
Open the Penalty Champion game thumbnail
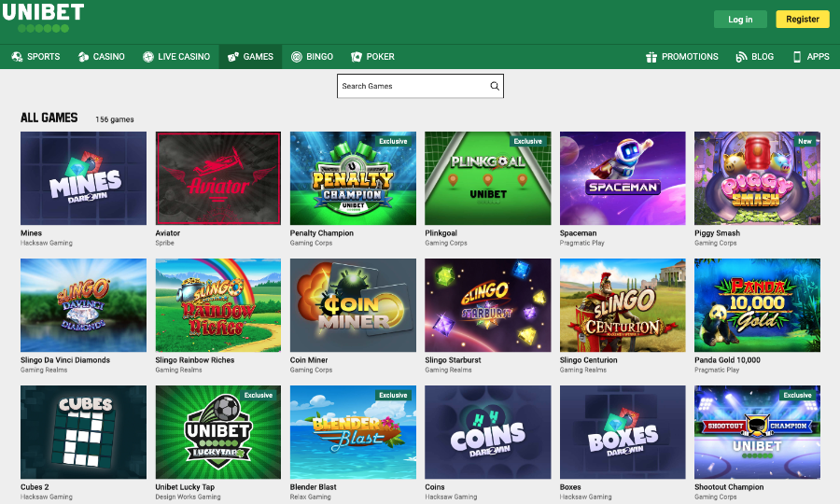tap(353, 178)
